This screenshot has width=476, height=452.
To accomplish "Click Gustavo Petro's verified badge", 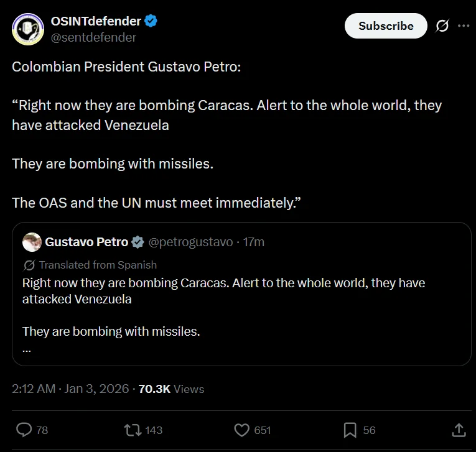I will [x=138, y=242].
